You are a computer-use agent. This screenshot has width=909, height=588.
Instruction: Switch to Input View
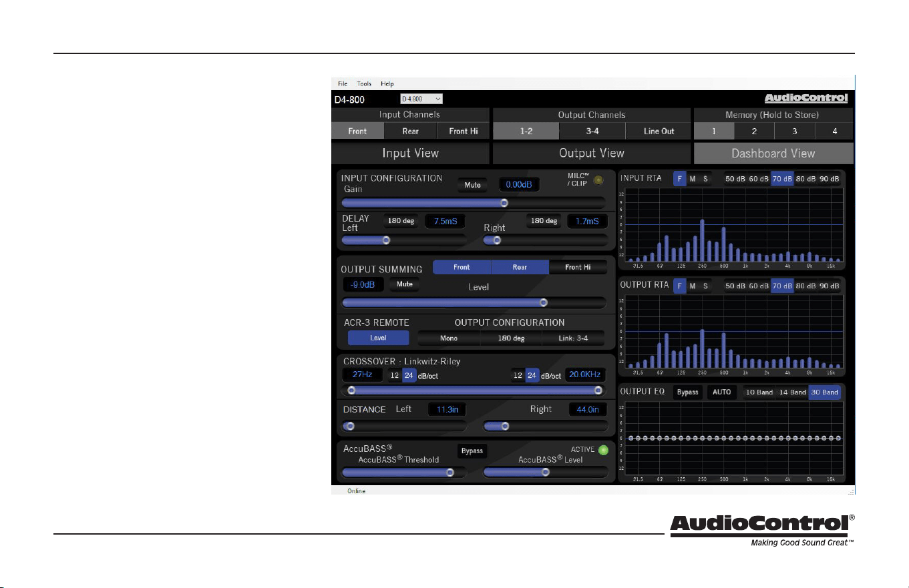[410, 153]
